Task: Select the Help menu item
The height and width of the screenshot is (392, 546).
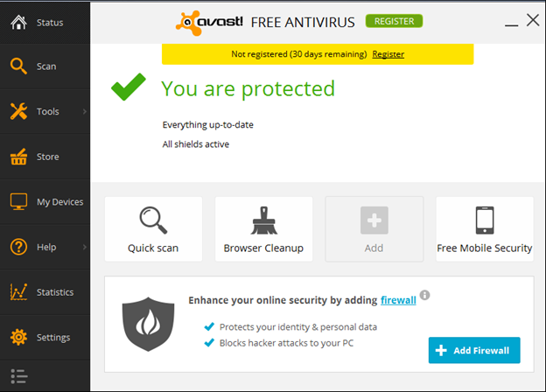Action: tap(45, 247)
